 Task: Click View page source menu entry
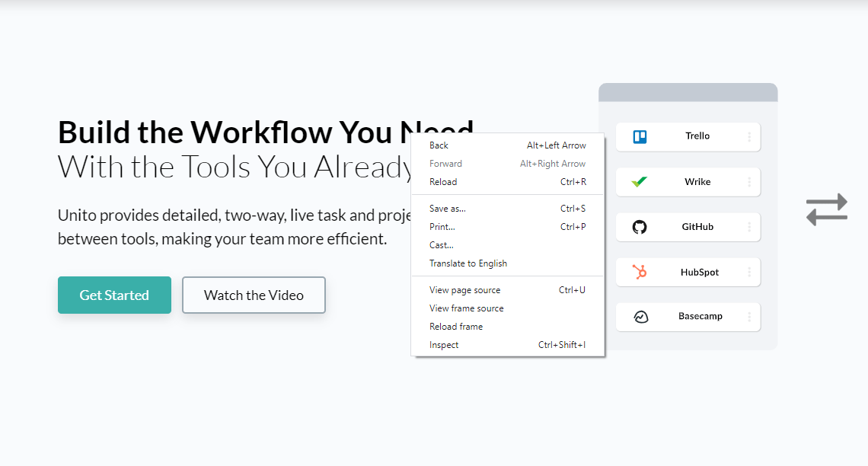coord(508,289)
